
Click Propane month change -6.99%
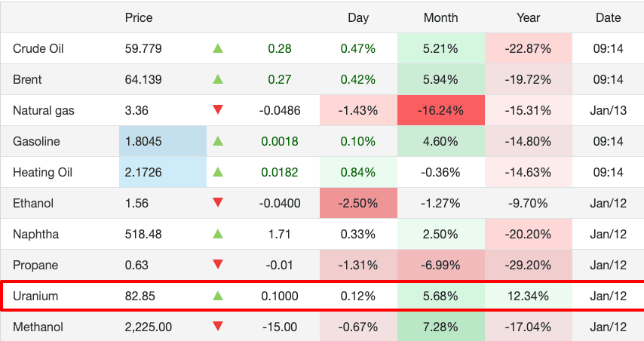click(x=440, y=265)
